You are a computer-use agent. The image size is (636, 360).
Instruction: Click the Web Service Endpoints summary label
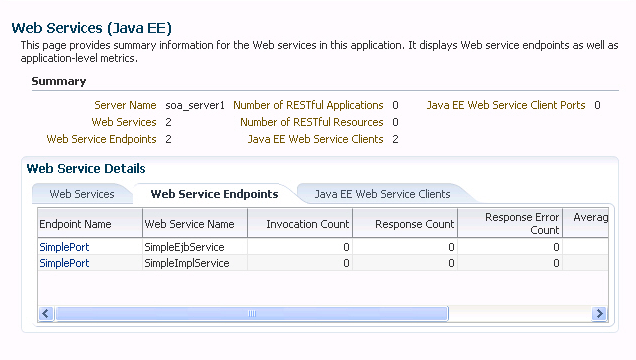[101, 139]
